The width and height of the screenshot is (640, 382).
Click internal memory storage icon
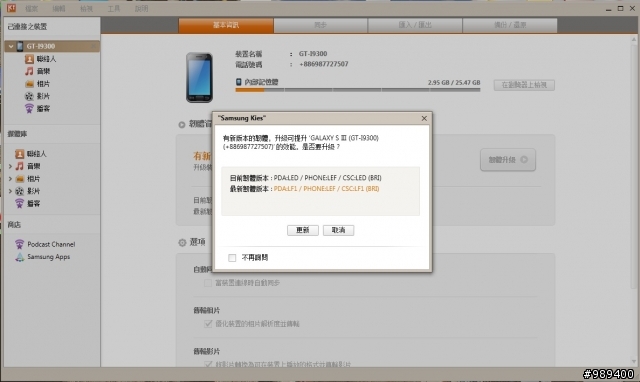(238, 82)
